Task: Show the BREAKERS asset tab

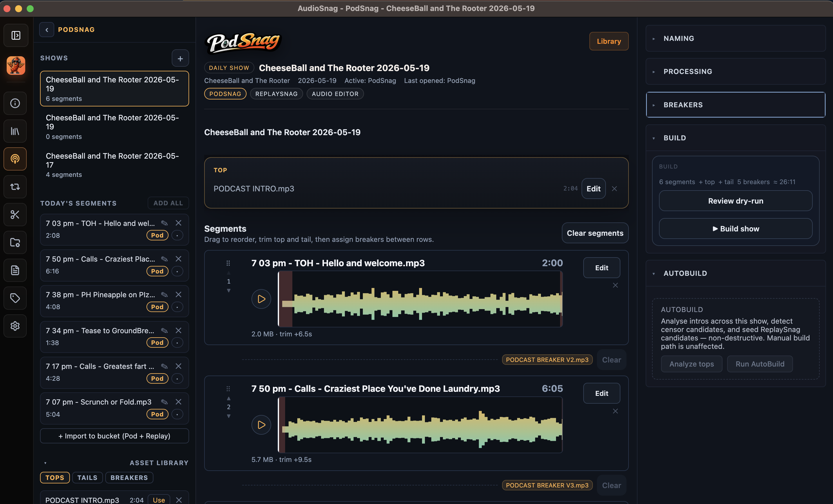Action: tap(129, 477)
